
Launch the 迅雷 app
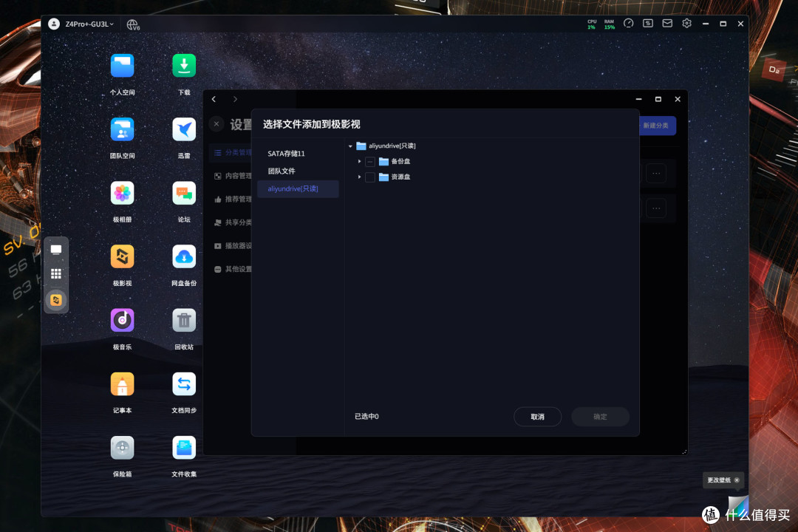(184, 129)
